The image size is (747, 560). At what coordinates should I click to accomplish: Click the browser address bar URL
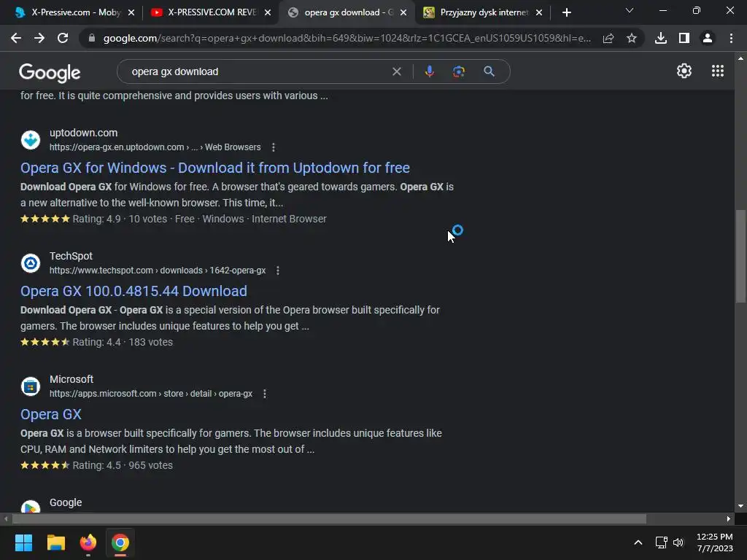pos(347,38)
